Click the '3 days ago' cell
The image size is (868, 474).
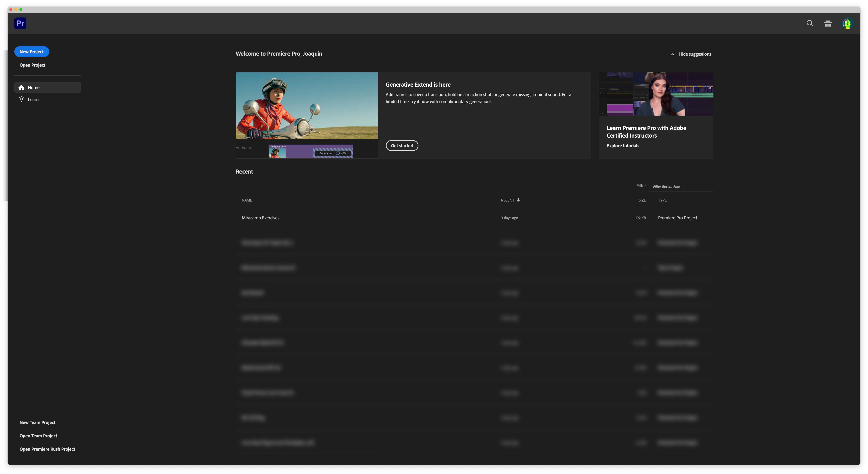pyautogui.click(x=509, y=218)
